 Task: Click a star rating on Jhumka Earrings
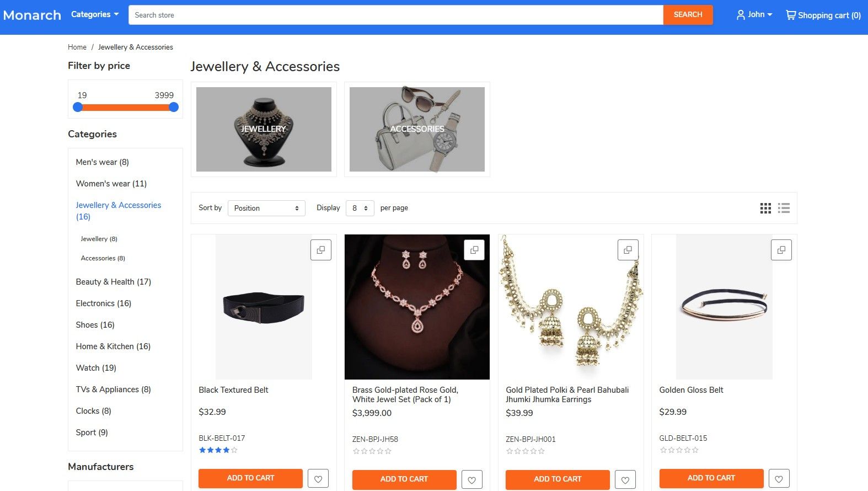point(524,451)
